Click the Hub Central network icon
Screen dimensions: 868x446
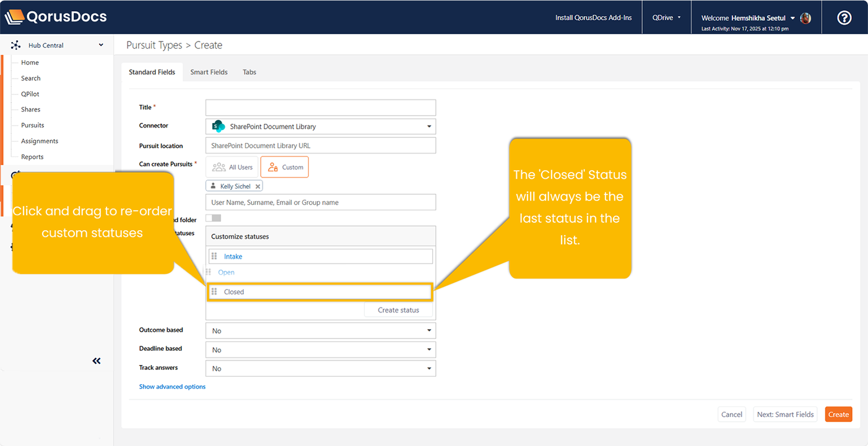point(16,45)
